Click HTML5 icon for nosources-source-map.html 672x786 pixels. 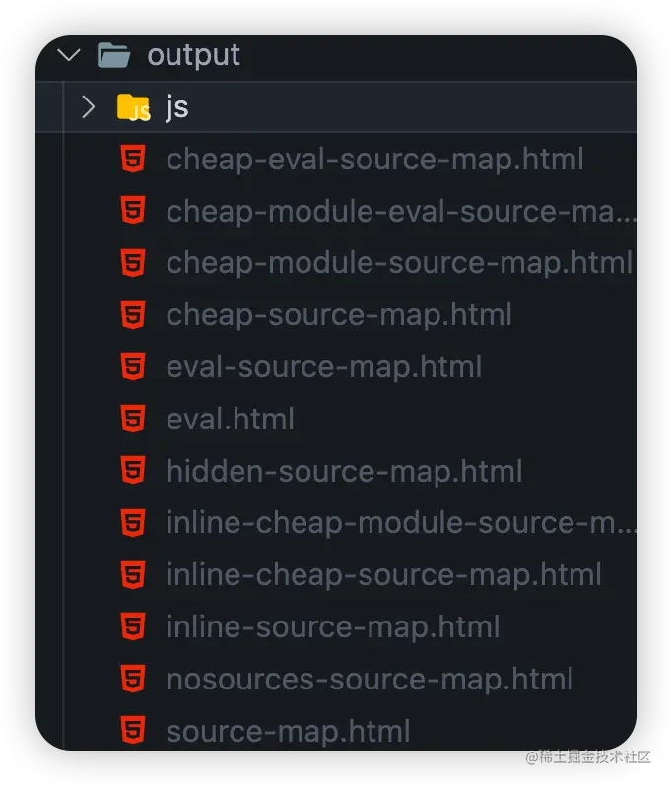(133, 679)
